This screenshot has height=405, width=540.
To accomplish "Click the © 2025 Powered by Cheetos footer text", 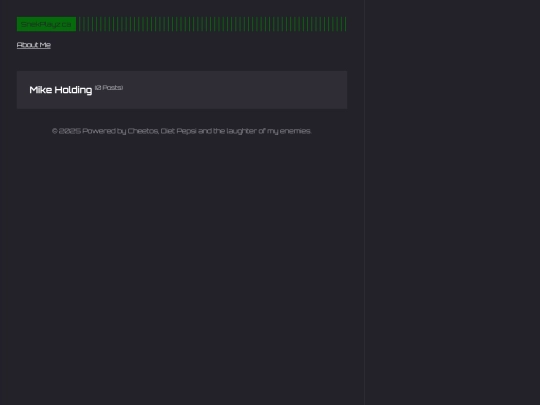I will (x=182, y=131).
